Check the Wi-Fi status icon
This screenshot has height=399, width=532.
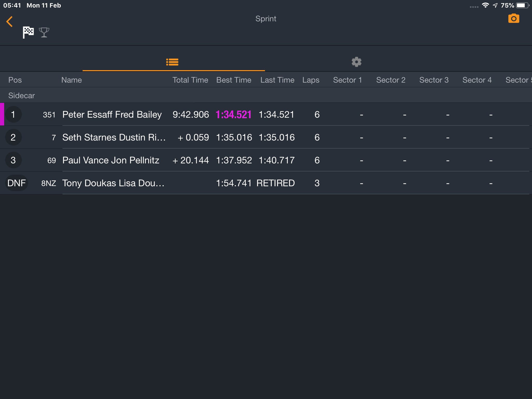(485, 5)
